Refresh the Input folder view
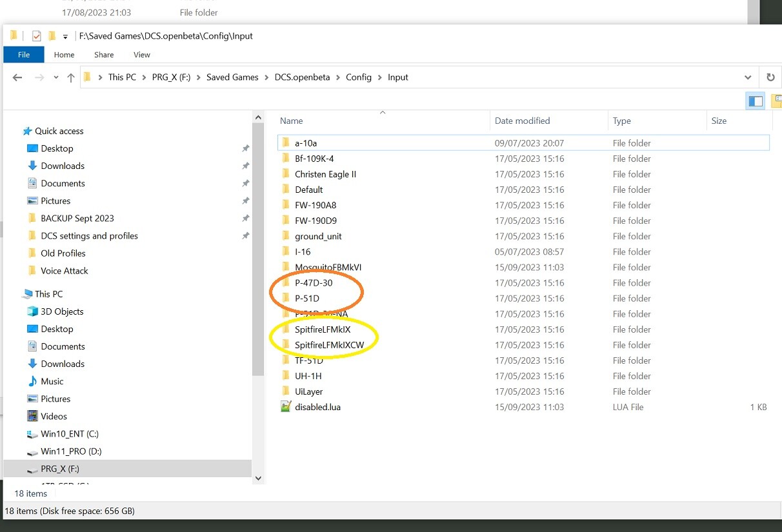Viewport: 782px width, 532px height. tap(770, 77)
